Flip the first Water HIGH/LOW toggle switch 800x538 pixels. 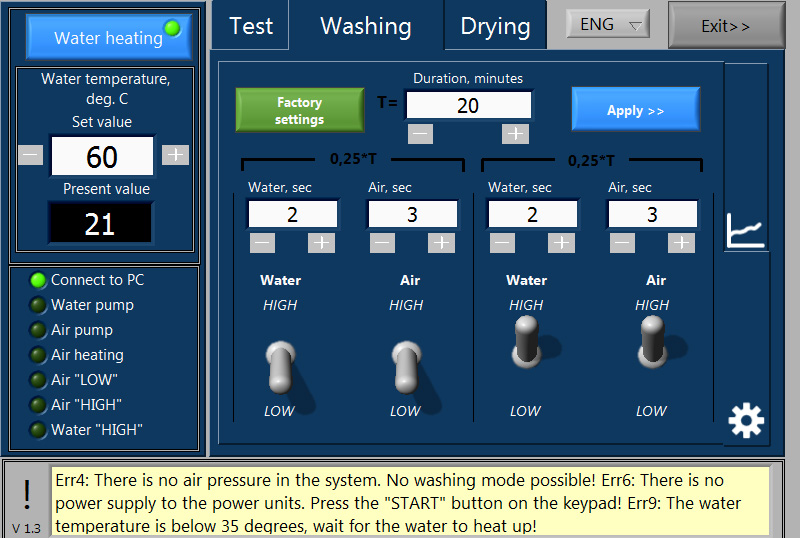280,366
